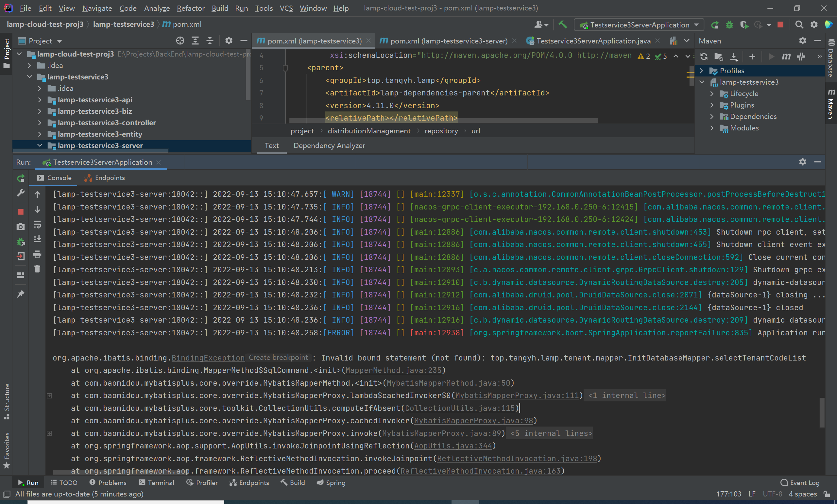Open Search Everywhere magnifier icon
837x504 pixels.
coord(799,25)
